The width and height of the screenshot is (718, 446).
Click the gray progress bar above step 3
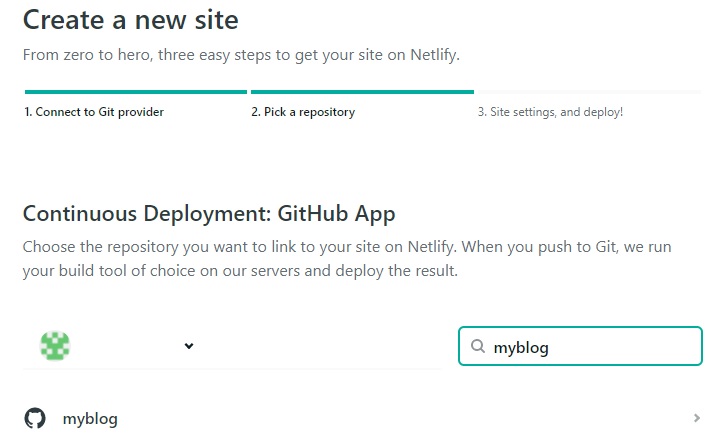pyautogui.click(x=589, y=92)
